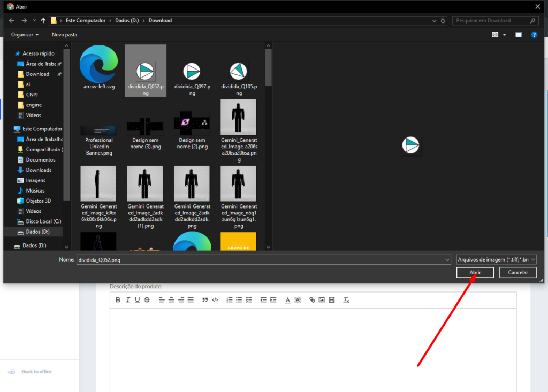This screenshot has height=392, width=548.
Task: Toggle strikethrough formatting
Action: point(147,300)
